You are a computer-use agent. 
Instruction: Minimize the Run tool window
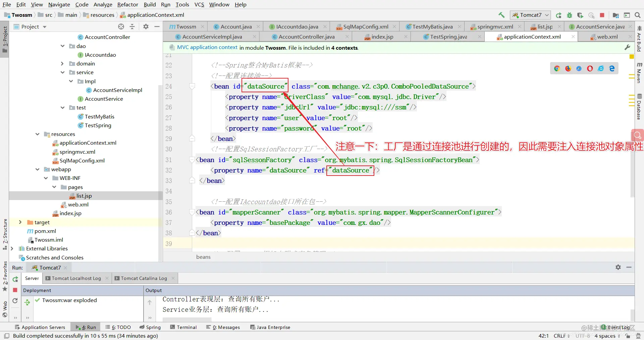[x=629, y=267]
